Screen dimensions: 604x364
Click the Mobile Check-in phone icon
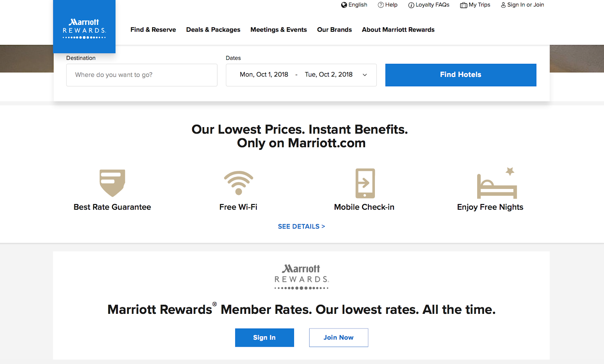click(x=365, y=183)
